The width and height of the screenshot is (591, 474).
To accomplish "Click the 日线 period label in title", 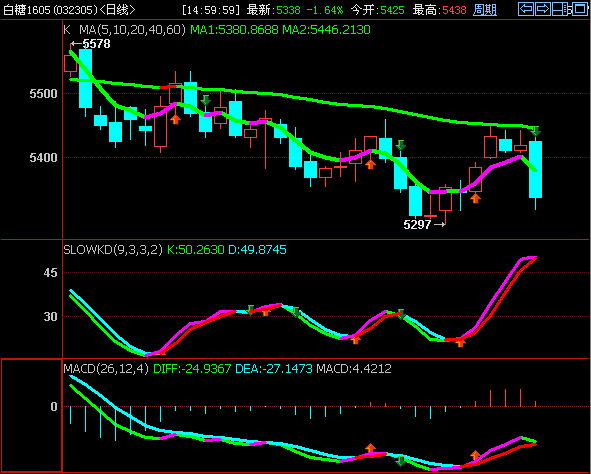I will [117, 10].
